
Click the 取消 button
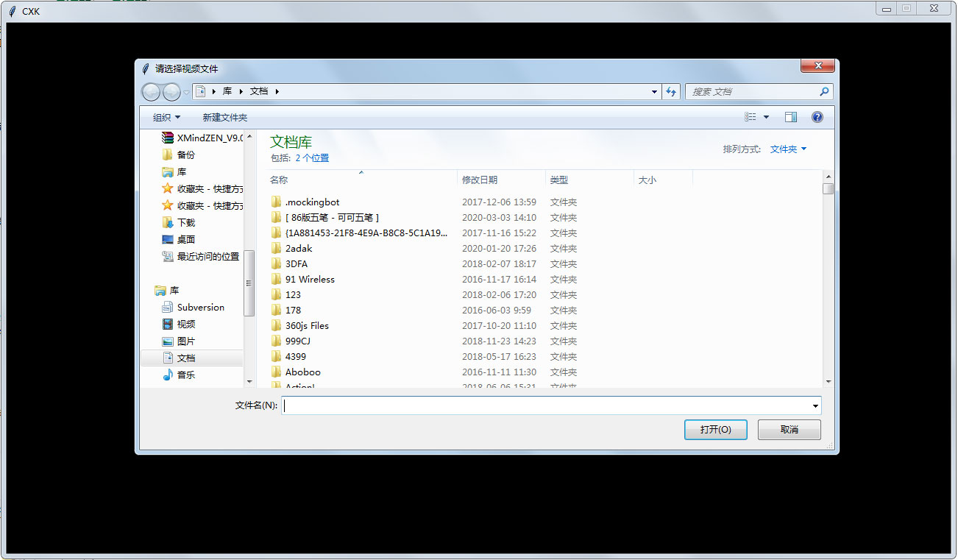coord(788,429)
